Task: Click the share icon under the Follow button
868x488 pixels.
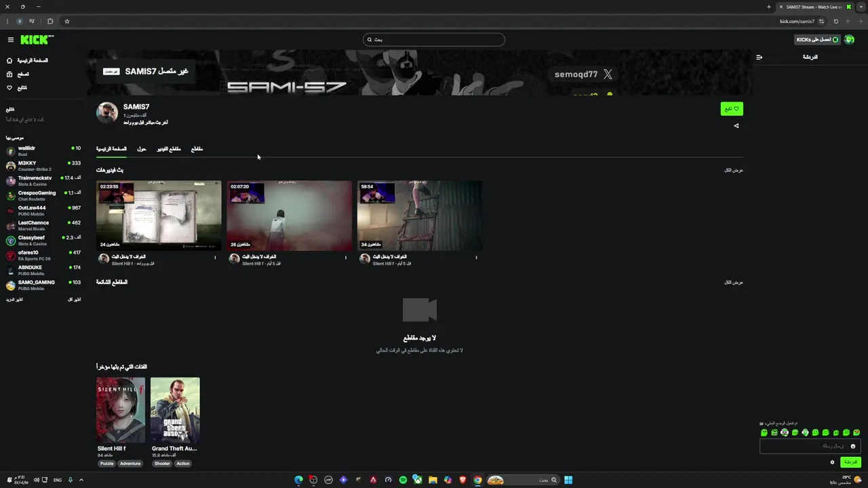Action: click(736, 125)
